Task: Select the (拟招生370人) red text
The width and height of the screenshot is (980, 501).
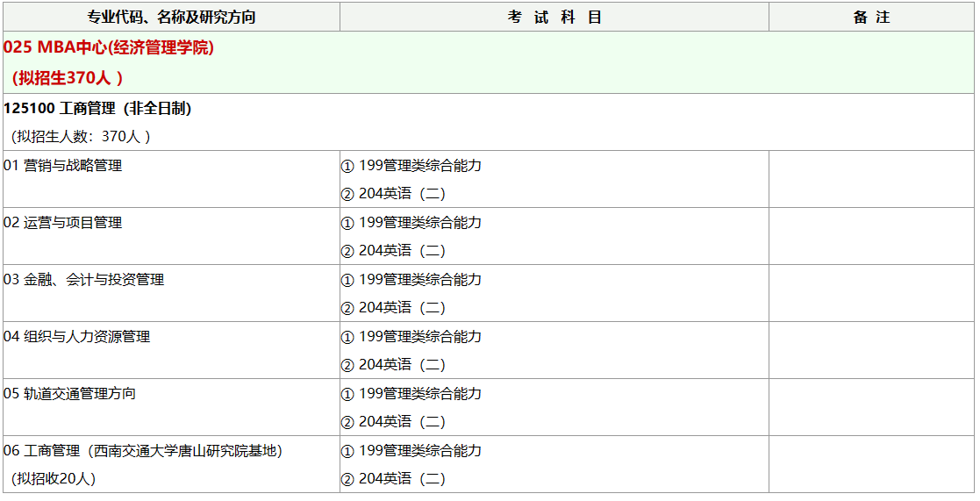Action: coord(68,78)
